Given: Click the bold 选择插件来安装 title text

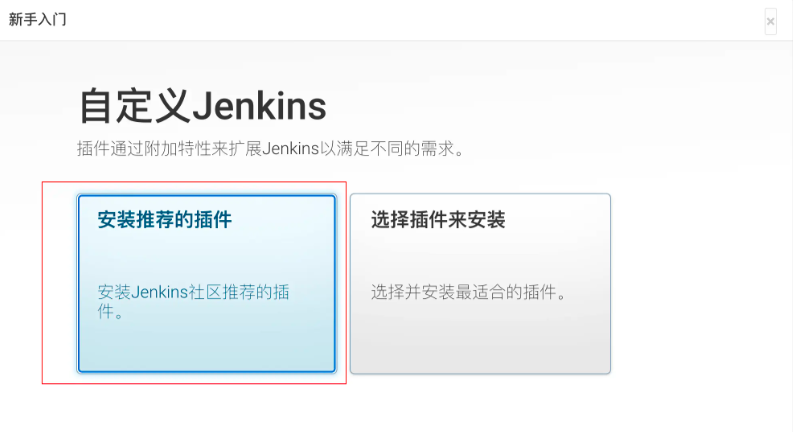Looking at the screenshot, I should click(x=438, y=220).
